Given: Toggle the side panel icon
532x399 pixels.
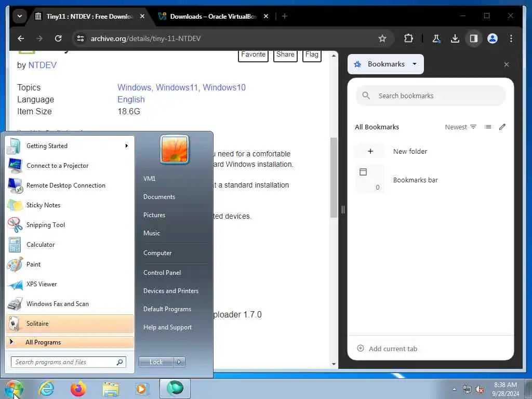Looking at the screenshot, I should pyautogui.click(x=474, y=38).
